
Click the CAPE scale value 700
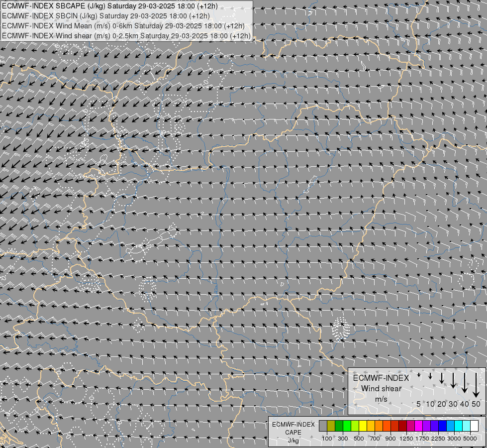375,439
